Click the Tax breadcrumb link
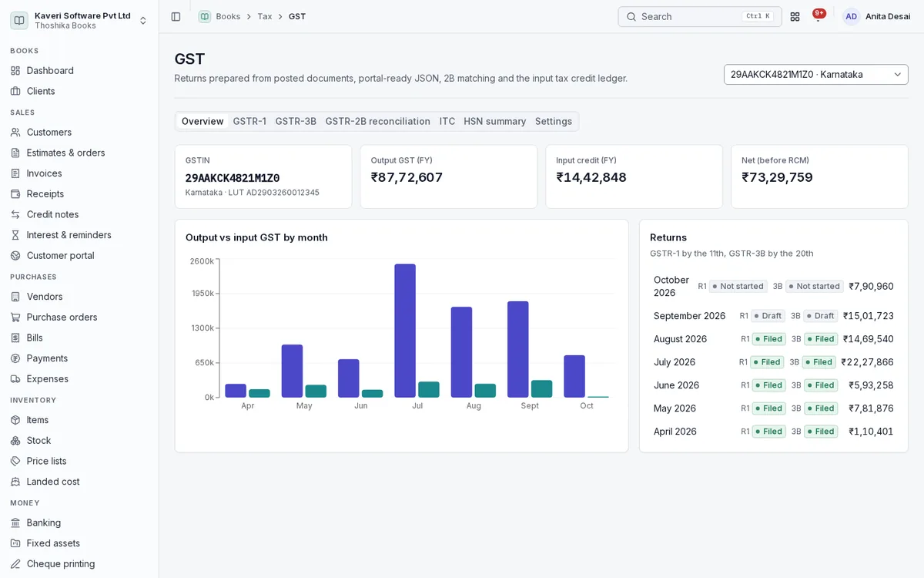This screenshot has width=924, height=578. (264, 16)
